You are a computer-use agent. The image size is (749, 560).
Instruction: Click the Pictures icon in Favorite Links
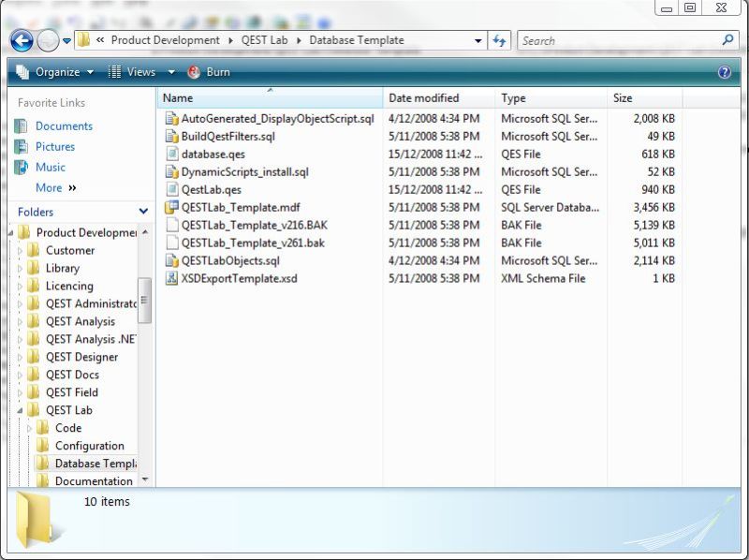(21, 147)
